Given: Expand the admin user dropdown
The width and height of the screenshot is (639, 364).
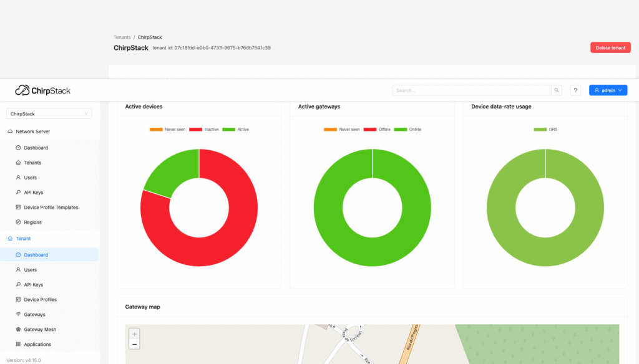Looking at the screenshot, I should [x=608, y=90].
